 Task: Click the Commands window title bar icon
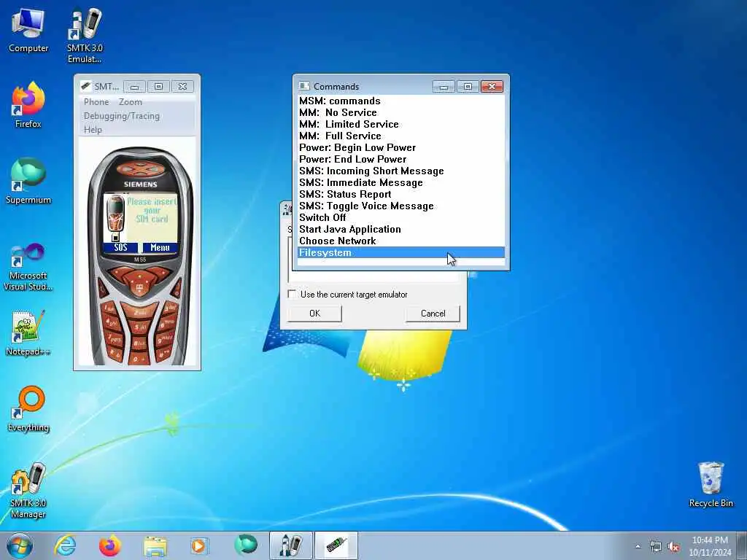coord(303,86)
